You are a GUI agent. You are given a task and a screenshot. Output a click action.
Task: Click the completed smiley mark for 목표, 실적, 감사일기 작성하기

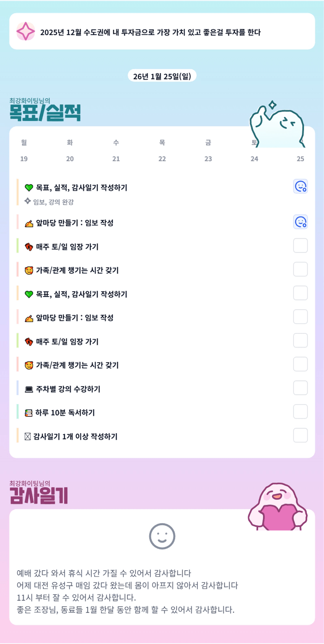pos(300,187)
